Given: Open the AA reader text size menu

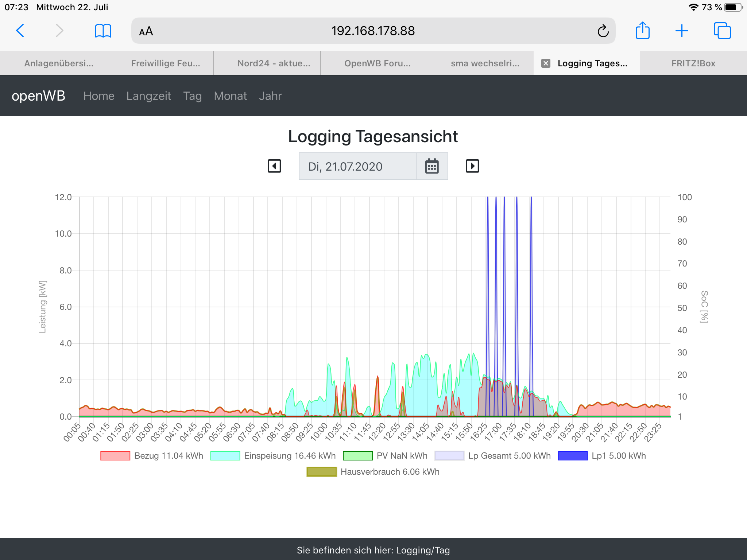Looking at the screenshot, I should tap(146, 31).
